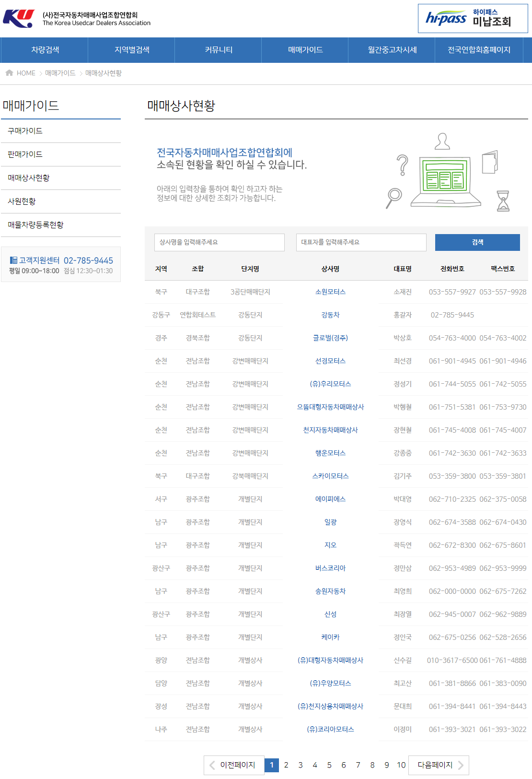Open dealer 강동차
Screen dimensions: 532x779
(x=330, y=315)
